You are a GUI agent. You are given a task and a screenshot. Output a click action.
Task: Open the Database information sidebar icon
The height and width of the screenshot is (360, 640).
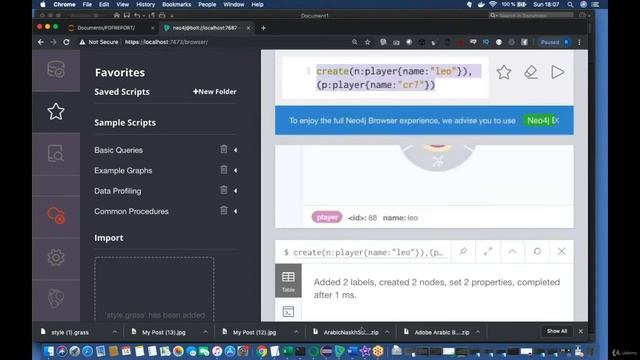(56, 69)
